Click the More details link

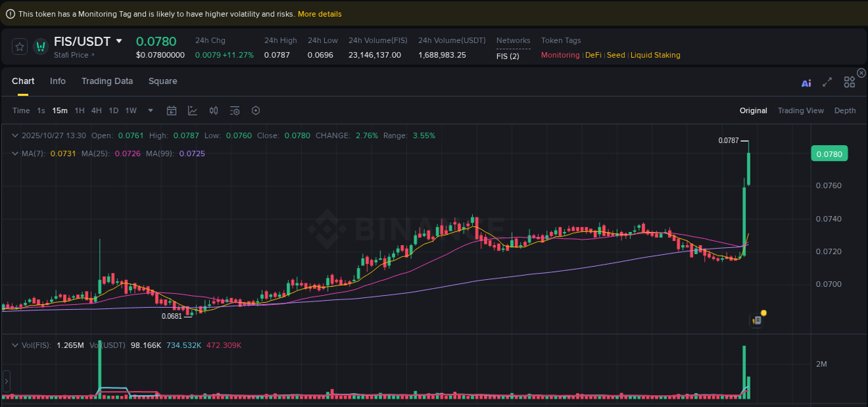(x=318, y=13)
